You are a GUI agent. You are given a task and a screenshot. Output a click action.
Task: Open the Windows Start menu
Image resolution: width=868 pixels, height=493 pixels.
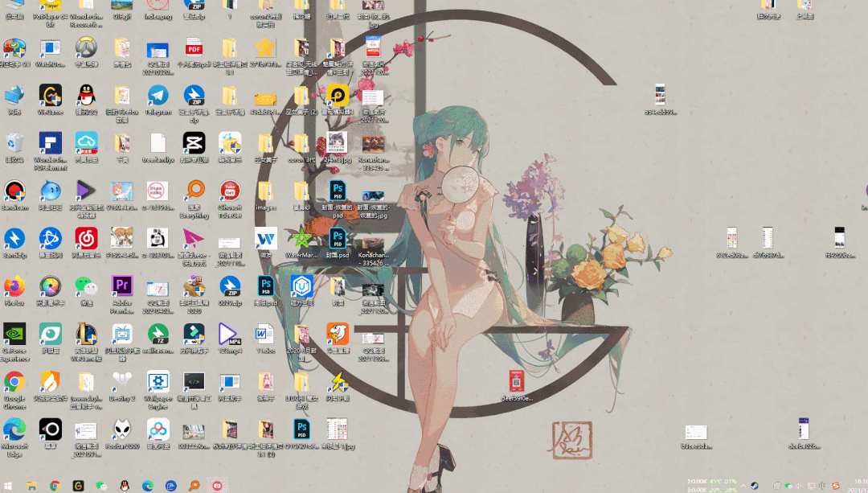pyautogui.click(x=8, y=486)
